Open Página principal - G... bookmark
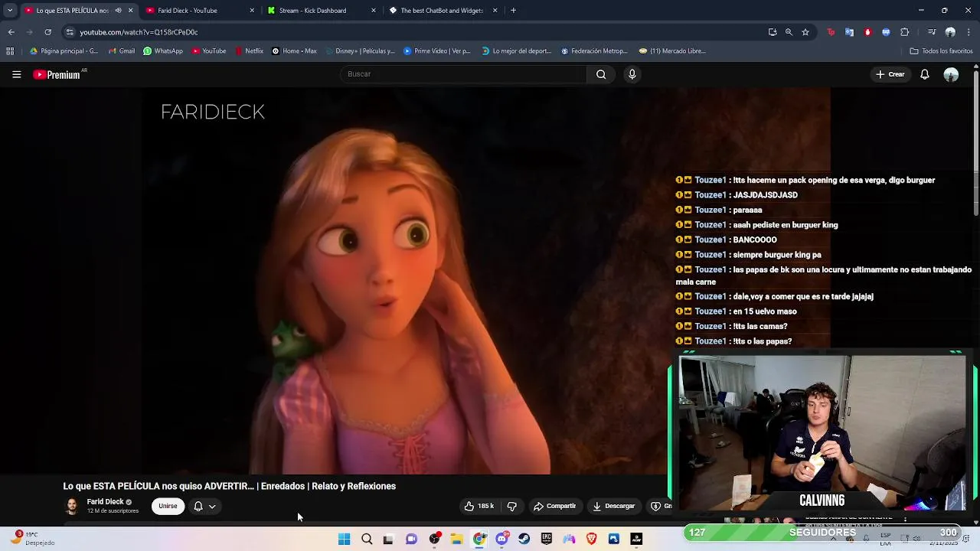This screenshot has height=551, width=980. [x=64, y=51]
